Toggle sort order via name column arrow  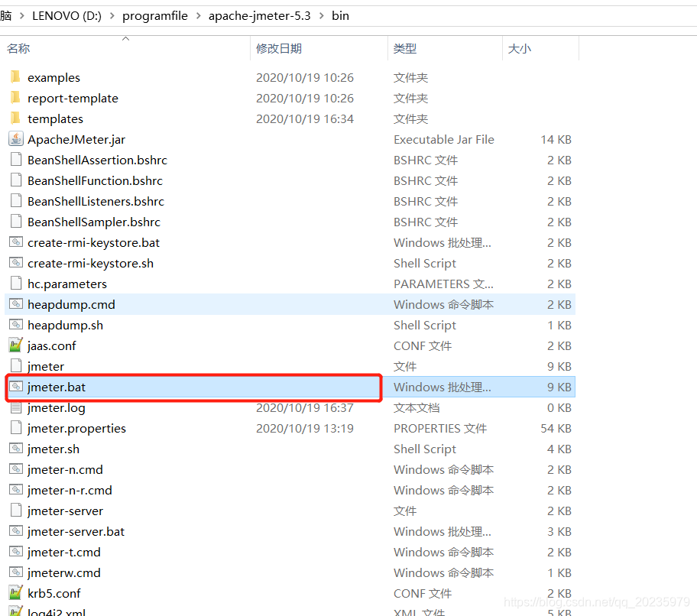tap(126, 39)
